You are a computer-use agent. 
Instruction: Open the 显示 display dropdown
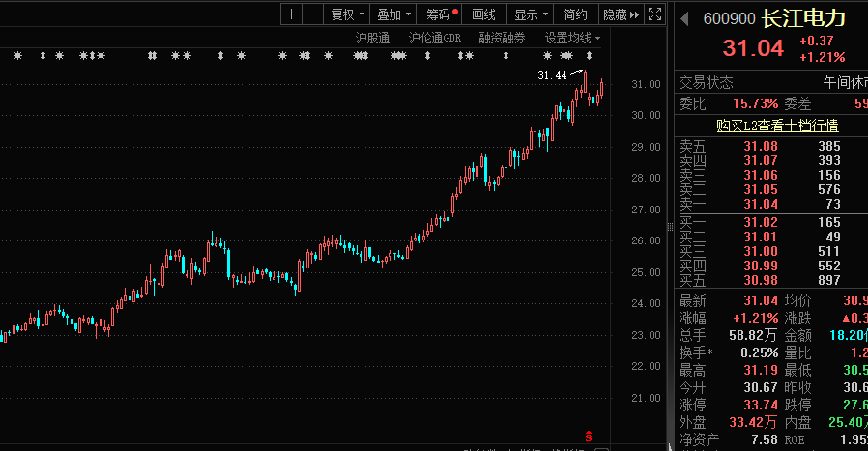[531, 14]
